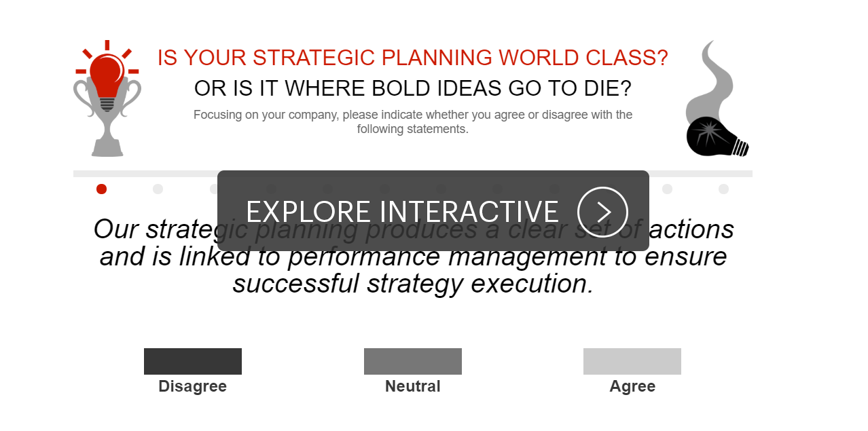Select the eighth navigation dot

(497, 189)
